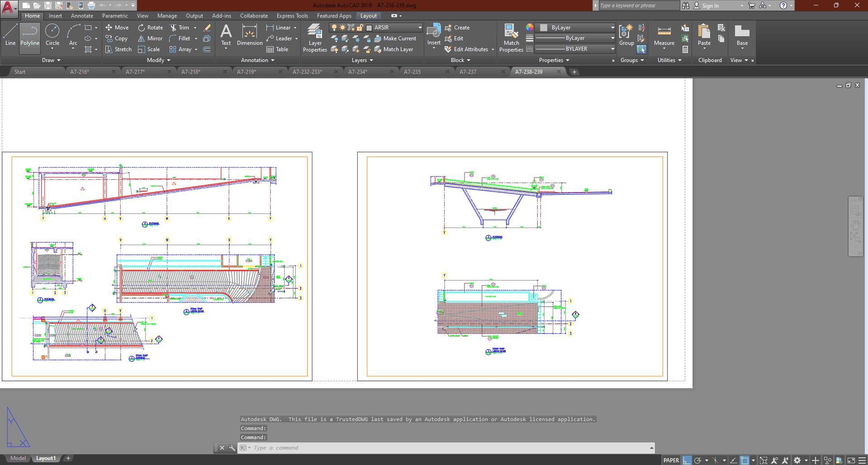Image resolution: width=868 pixels, height=465 pixels.
Task: Toggle PAPER space in status bar
Action: pos(671,460)
